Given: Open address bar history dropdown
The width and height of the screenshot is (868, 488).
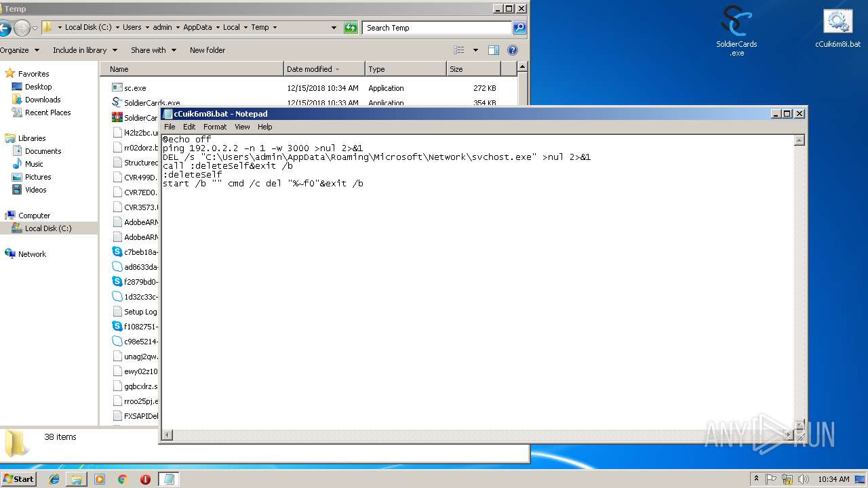Looking at the screenshot, I should (334, 28).
